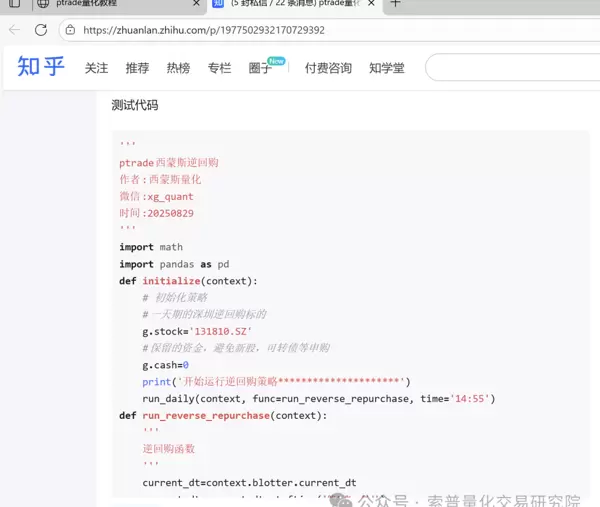
Task: Click the site security lock icon
Action: tap(72, 30)
